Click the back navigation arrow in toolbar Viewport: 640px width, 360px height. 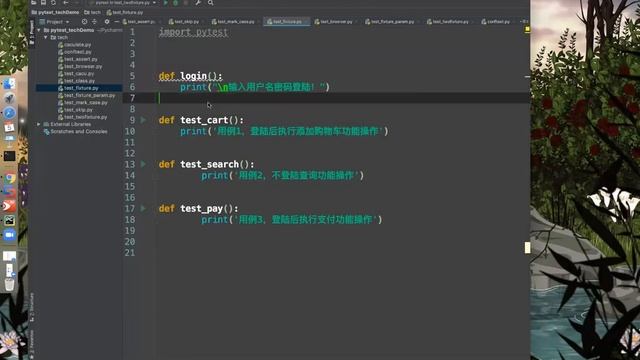(66, 2)
